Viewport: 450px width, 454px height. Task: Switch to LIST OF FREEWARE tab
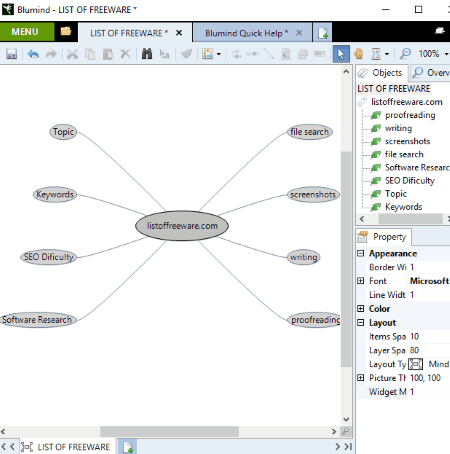tap(129, 33)
